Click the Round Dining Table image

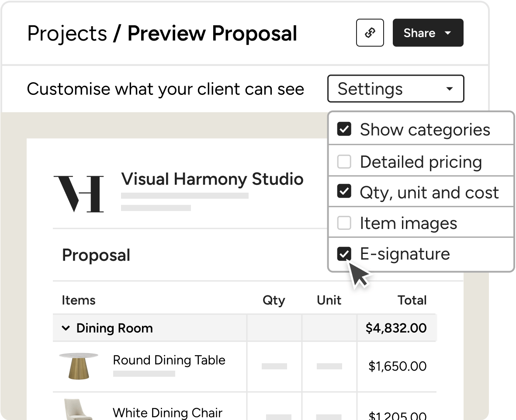click(79, 366)
